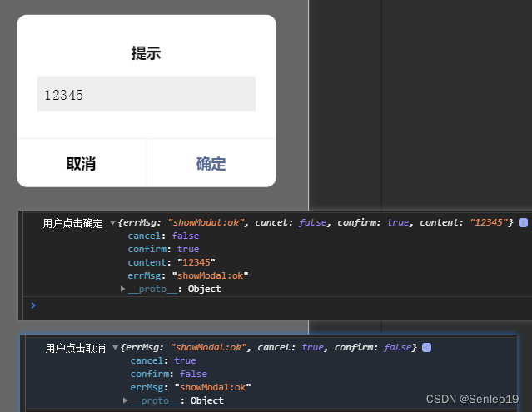Collapse the 用户点击取消 logged object
The height and width of the screenshot is (412, 532).
115,348
